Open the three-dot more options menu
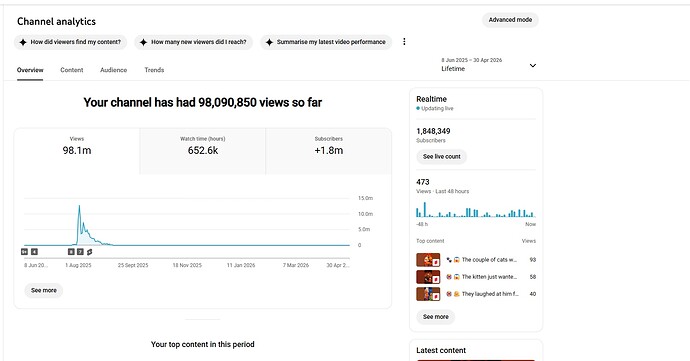 (x=404, y=41)
